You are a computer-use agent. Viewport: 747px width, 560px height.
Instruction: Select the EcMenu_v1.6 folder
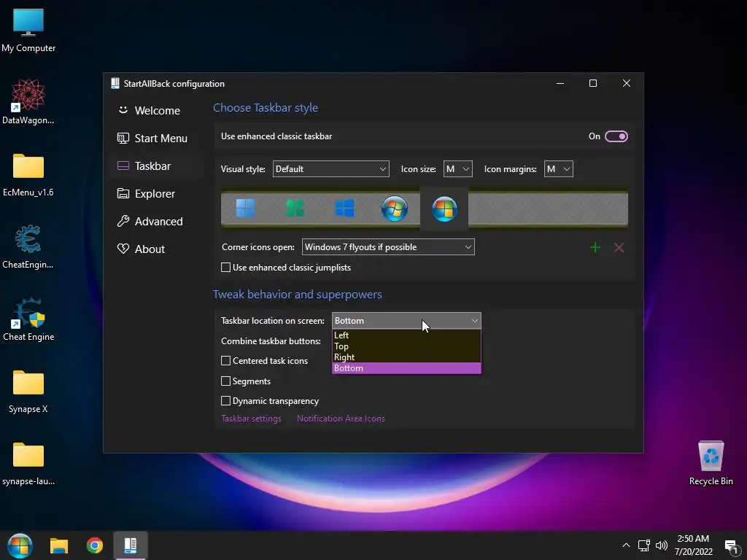(28, 175)
